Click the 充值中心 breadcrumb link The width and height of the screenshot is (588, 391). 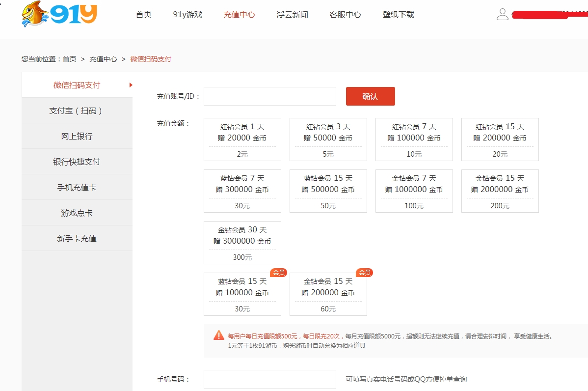point(103,59)
